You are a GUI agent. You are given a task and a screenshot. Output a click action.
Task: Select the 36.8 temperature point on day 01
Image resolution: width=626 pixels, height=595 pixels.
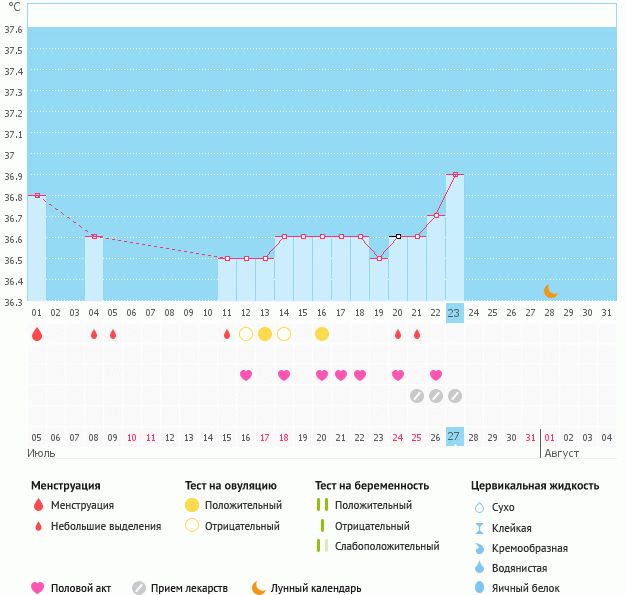(38, 196)
